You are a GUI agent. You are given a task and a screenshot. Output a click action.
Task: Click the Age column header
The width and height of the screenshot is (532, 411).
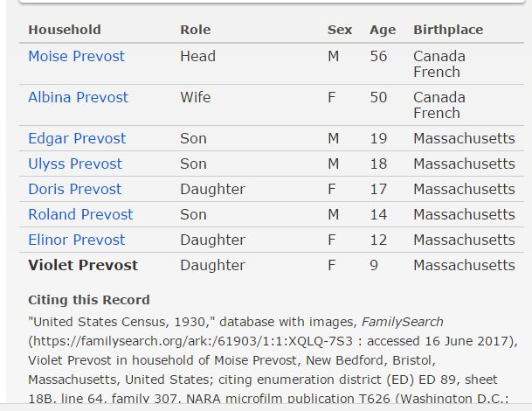(x=383, y=31)
